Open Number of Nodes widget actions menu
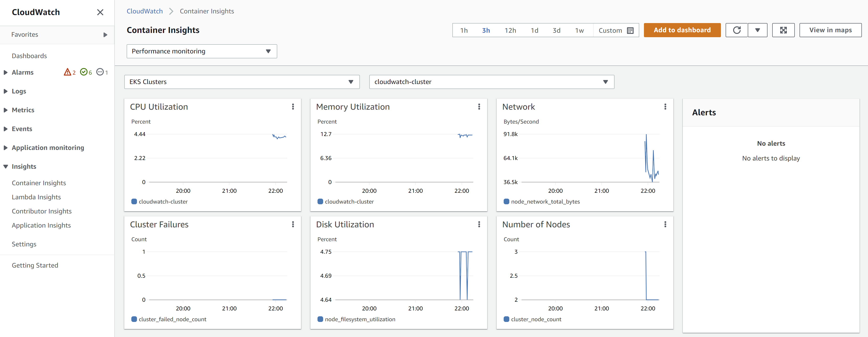Image resolution: width=868 pixels, height=337 pixels. 665,225
